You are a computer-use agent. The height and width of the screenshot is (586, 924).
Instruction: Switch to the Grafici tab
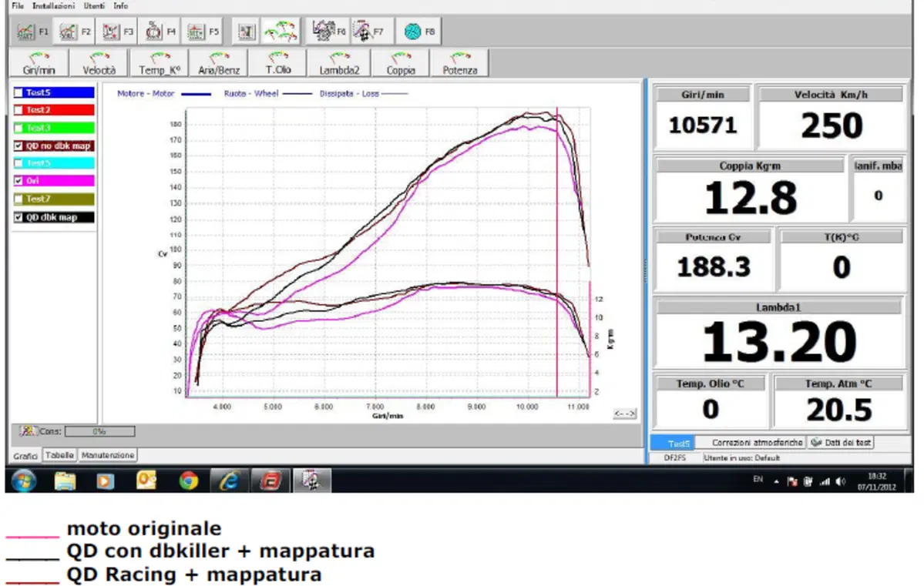point(25,456)
